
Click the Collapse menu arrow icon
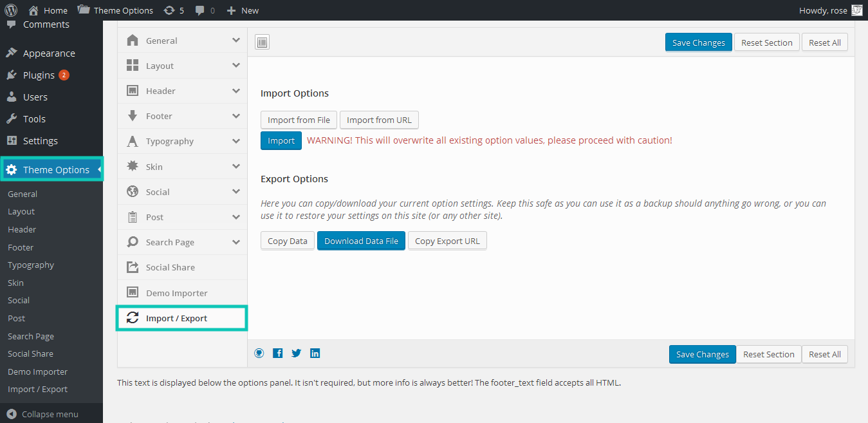coord(12,414)
